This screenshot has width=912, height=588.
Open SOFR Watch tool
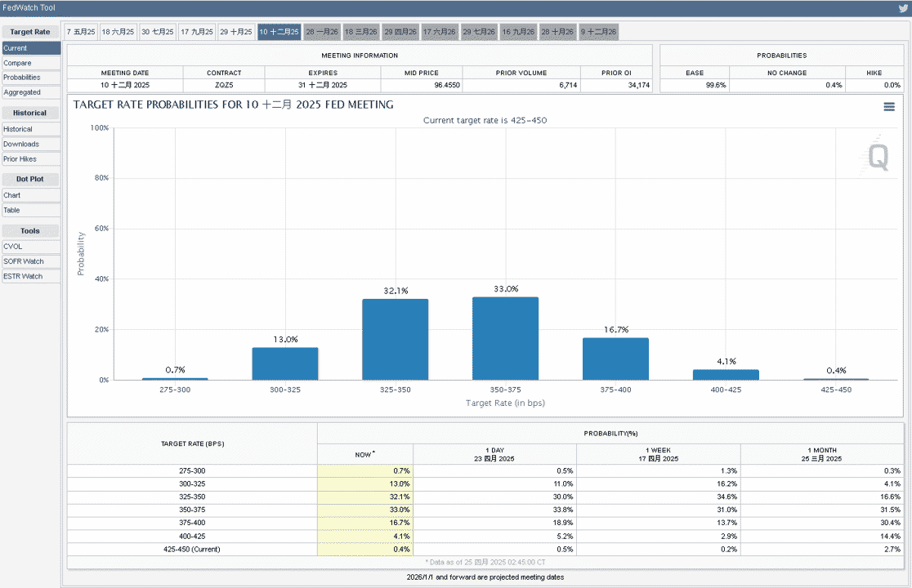(31, 261)
